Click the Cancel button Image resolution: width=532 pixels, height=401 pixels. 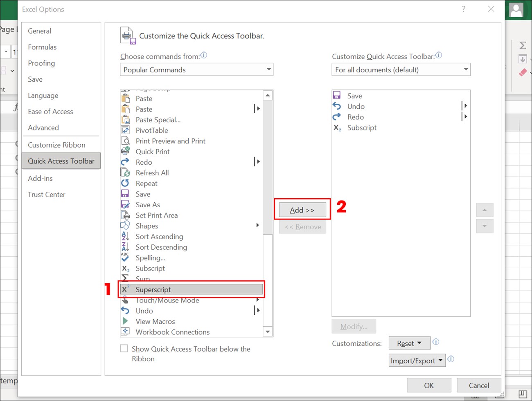479,385
